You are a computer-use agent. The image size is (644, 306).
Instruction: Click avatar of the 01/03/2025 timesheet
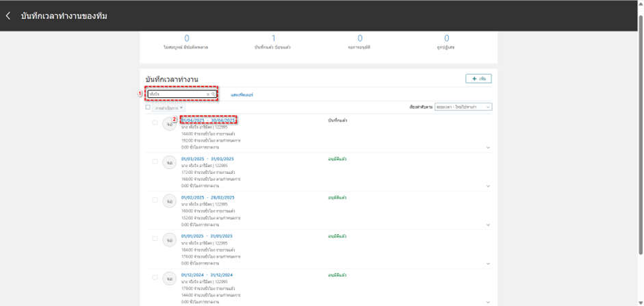click(x=169, y=163)
